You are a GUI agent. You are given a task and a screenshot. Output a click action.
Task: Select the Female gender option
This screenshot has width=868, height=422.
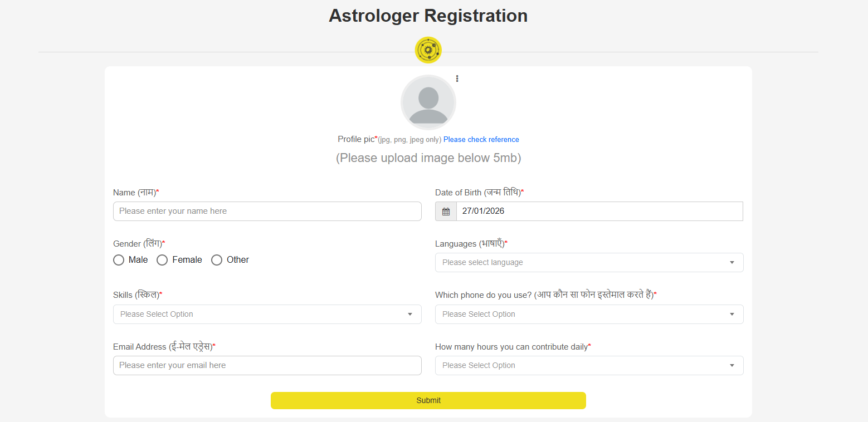point(162,260)
